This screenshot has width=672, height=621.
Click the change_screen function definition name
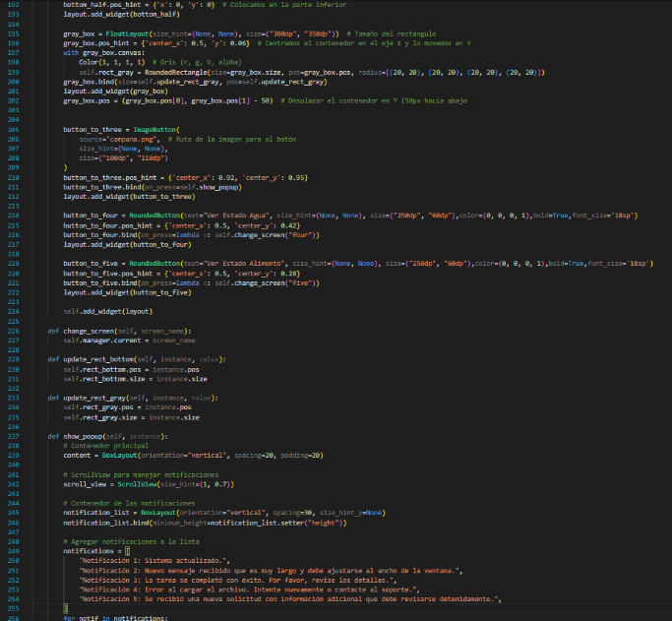click(x=91, y=330)
